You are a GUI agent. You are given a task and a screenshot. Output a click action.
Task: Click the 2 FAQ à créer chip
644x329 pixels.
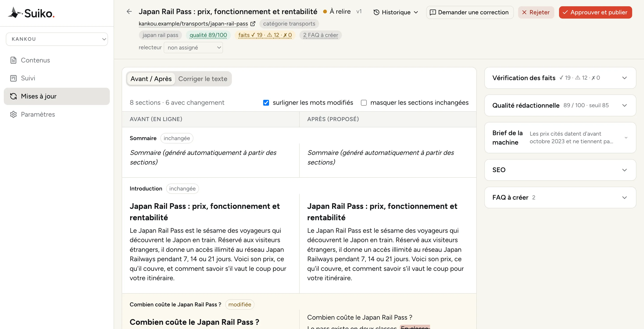pos(320,35)
